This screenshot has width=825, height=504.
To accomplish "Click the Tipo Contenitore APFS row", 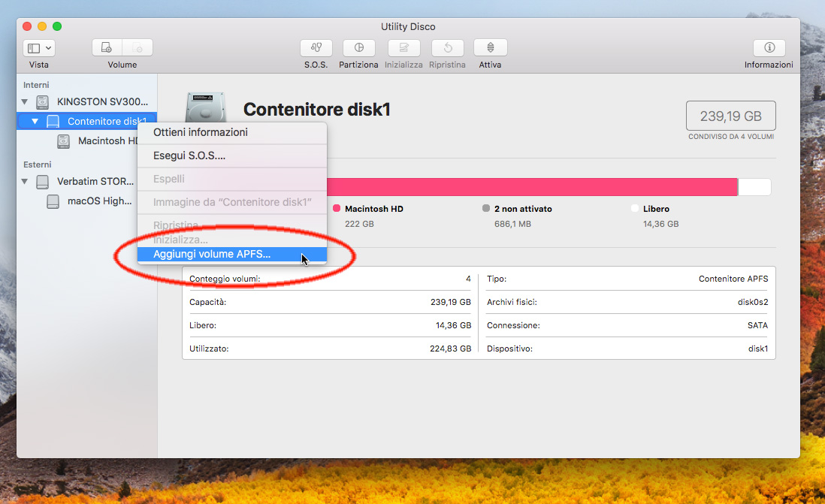I will (x=627, y=279).
